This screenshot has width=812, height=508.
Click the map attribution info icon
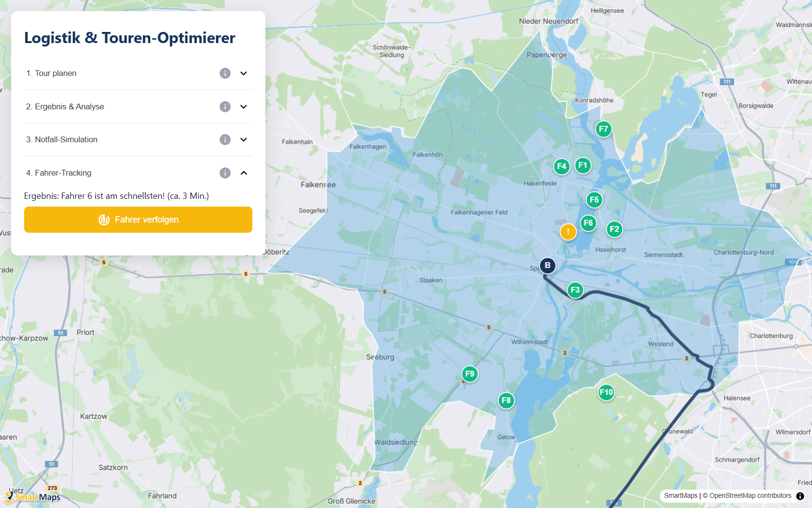[800, 496]
